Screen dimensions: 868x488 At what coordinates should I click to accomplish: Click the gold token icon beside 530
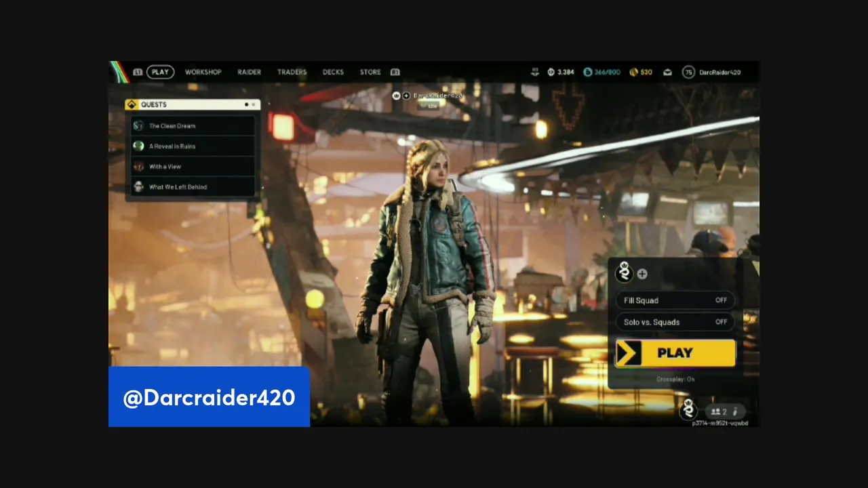[633, 72]
